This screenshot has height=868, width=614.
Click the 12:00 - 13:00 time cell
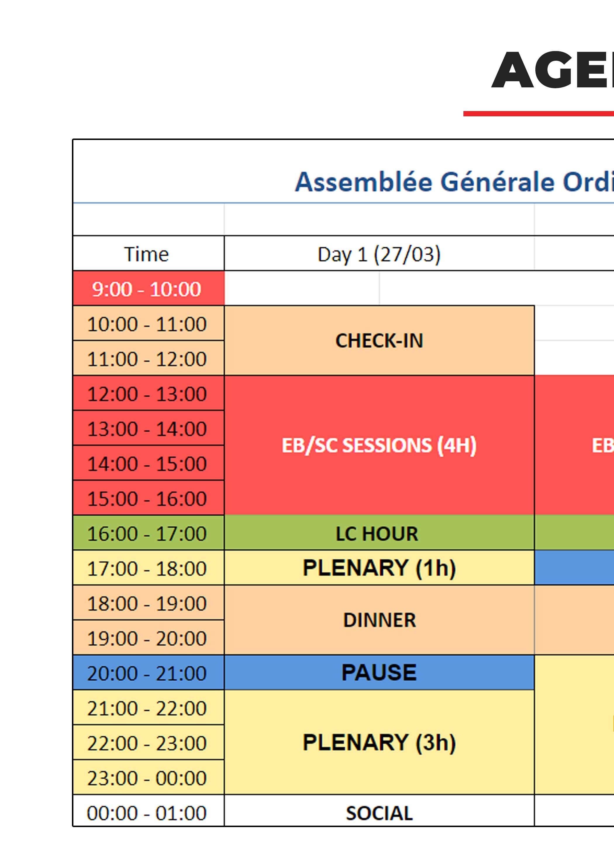click(147, 394)
